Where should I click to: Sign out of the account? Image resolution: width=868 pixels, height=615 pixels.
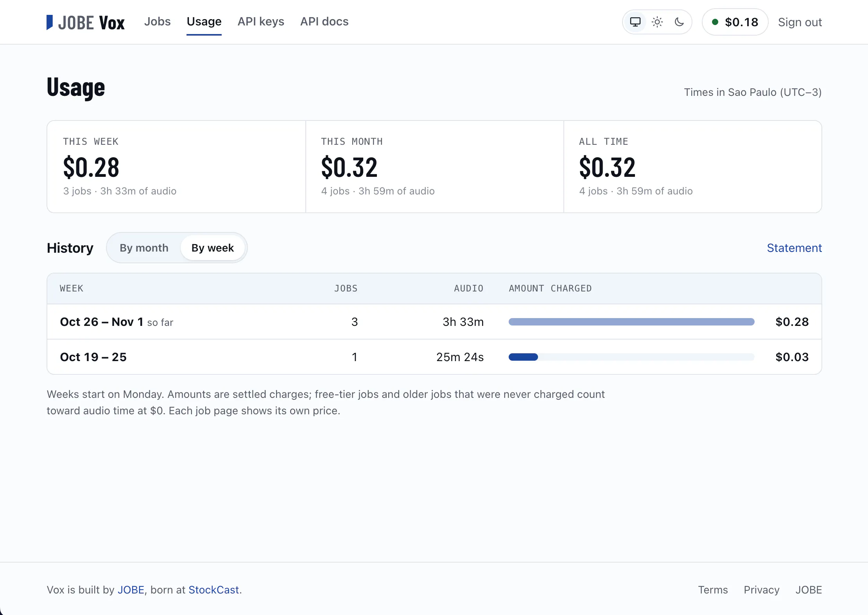(800, 22)
